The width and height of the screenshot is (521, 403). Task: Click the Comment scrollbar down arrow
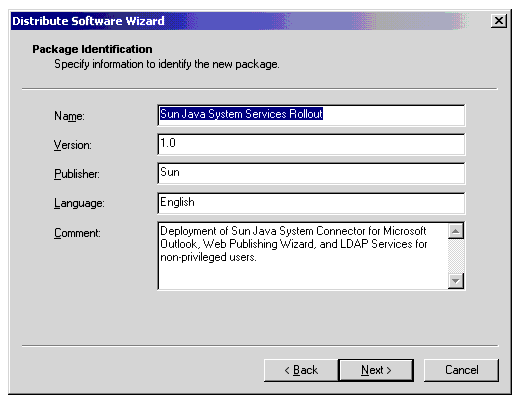pyautogui.click(x=456, y=281)
